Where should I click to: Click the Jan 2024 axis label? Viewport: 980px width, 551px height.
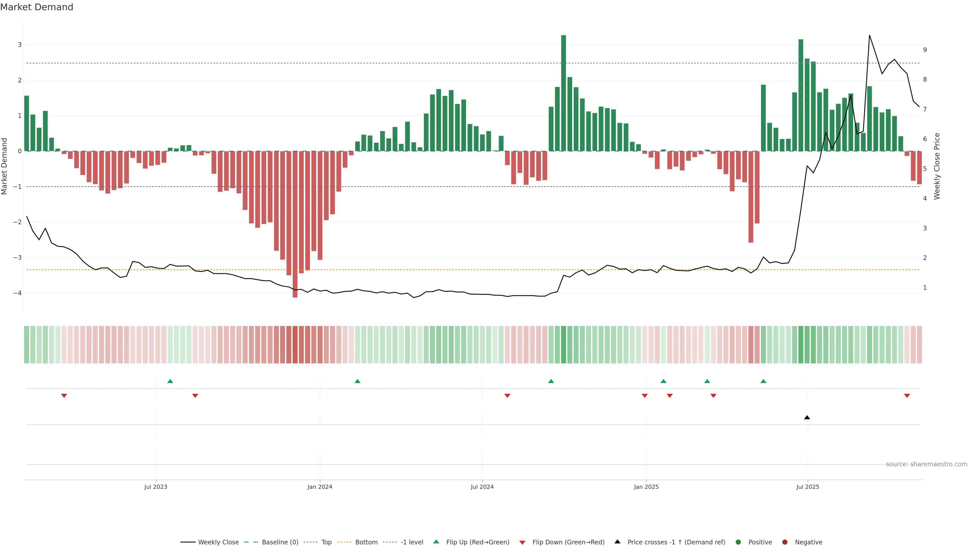320,487
